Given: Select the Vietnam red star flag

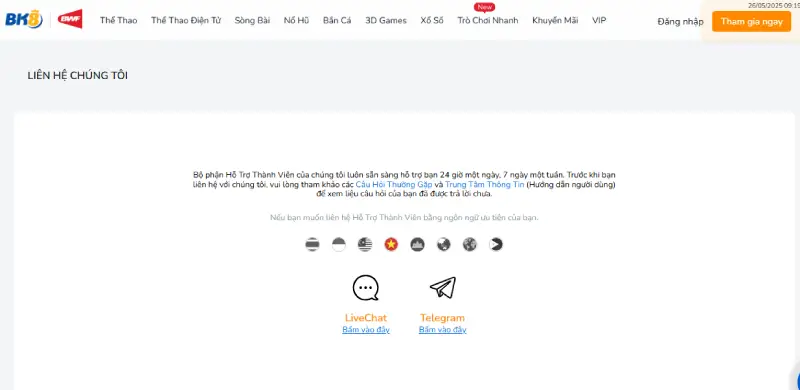Looking at the screenshot, I should click(x=391, y=245).
